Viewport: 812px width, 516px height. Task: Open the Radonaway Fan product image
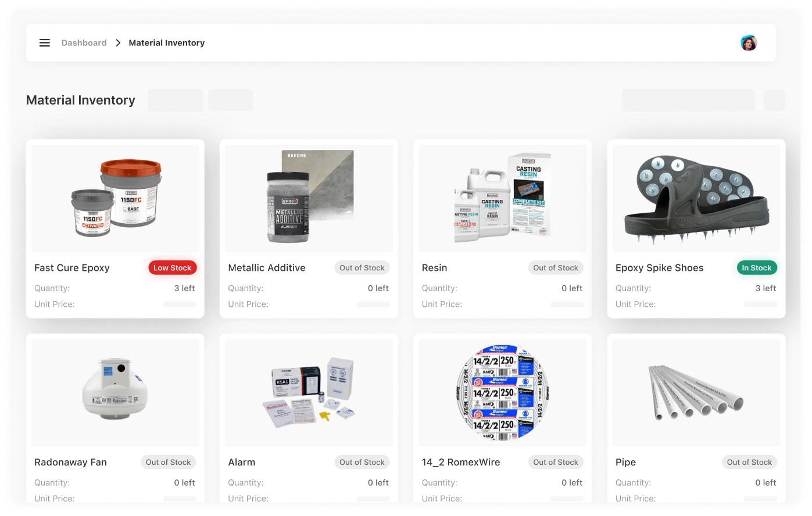[x=115, y=393]
